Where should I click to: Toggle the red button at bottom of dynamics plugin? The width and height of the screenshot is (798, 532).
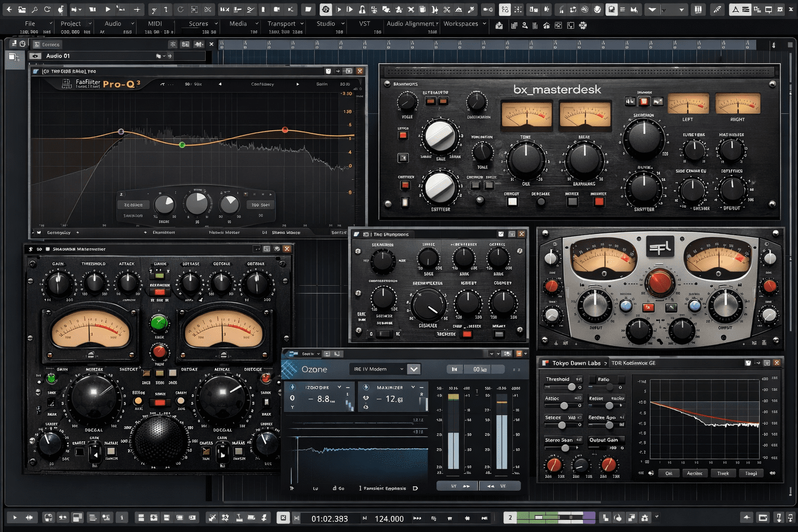[x=467, y=334]
